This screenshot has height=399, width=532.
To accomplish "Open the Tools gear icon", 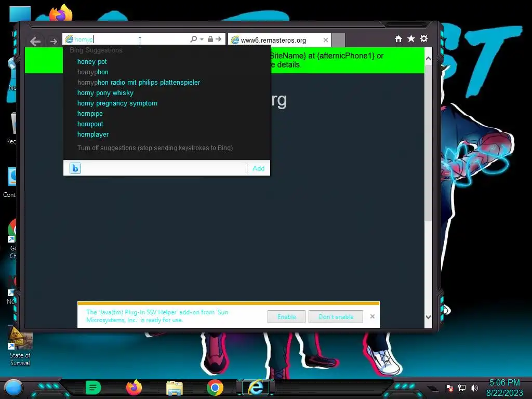I will coord(424,38).
